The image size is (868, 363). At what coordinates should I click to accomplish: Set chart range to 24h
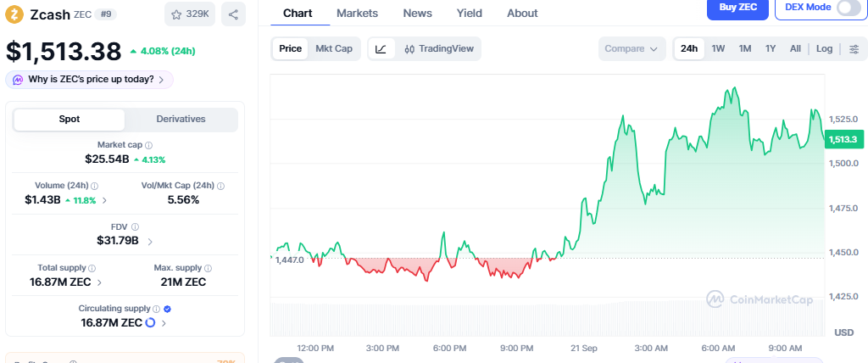tap(689, 49)
